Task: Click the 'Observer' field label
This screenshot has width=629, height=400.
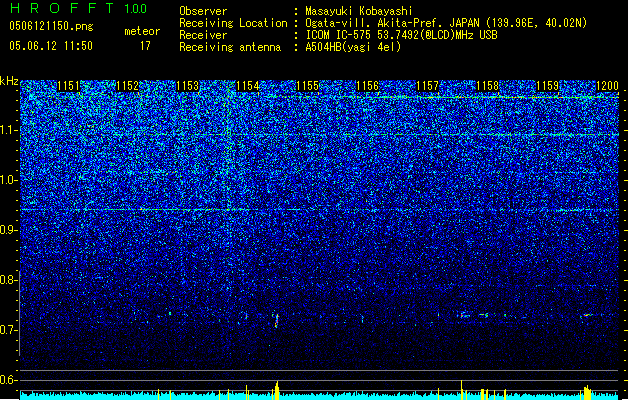Action: click(x=203, y=11)
